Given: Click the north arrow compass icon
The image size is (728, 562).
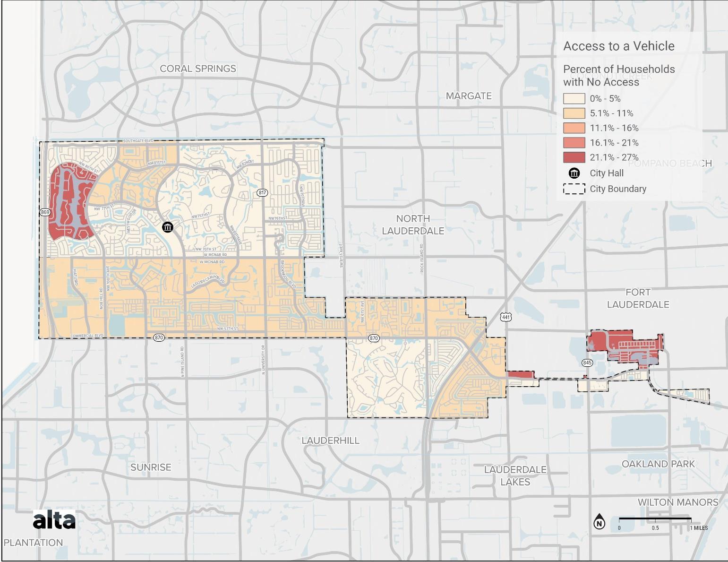Looking at the screenshot, I should 599,521.
